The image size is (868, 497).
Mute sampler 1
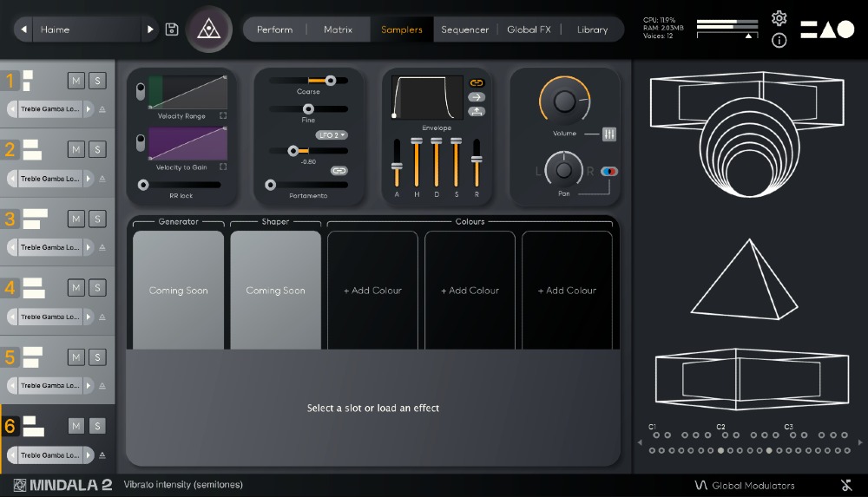[x=76, y=81]
